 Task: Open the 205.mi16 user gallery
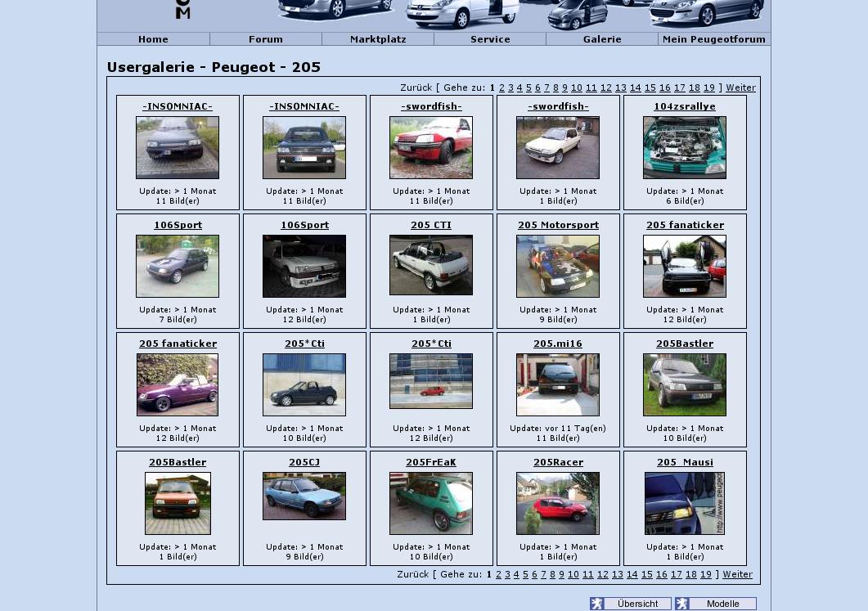coord(558,344)
